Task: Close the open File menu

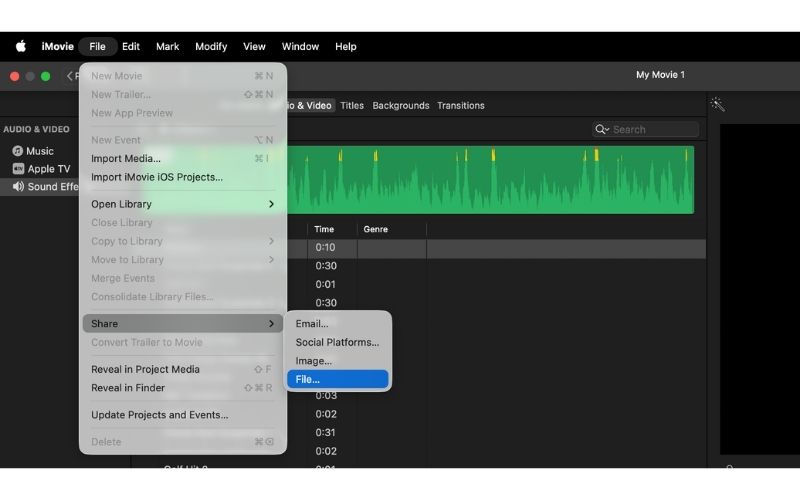Action: (97, 46)
